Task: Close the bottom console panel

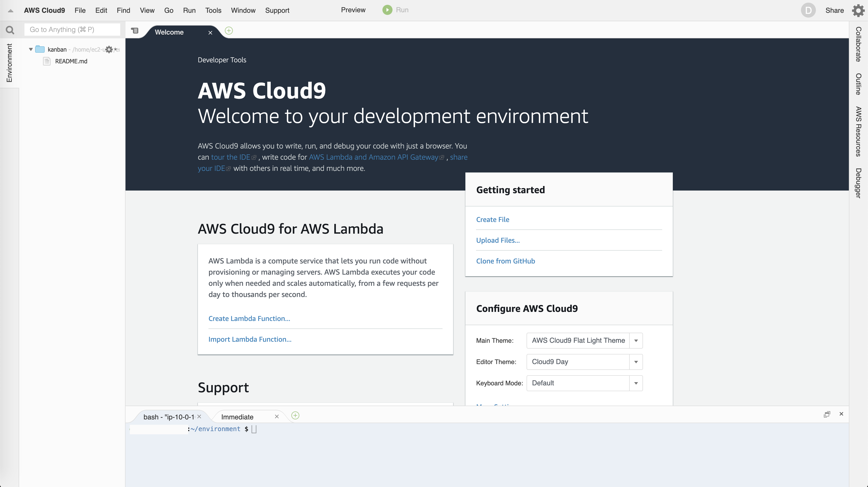Action: pyautogui.click(x=841, y=414)
